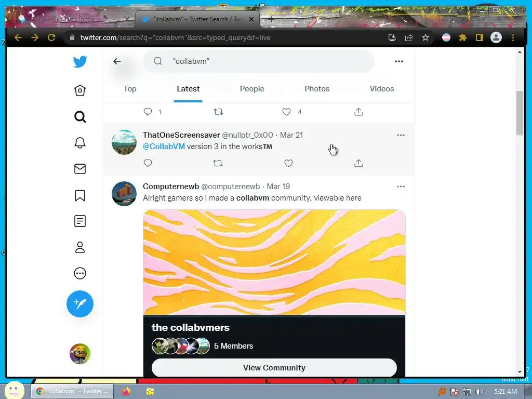This screenshot has width=532, height=399.
Task: Close the Twitter Search tab
Action: click(x=251, y=19)
